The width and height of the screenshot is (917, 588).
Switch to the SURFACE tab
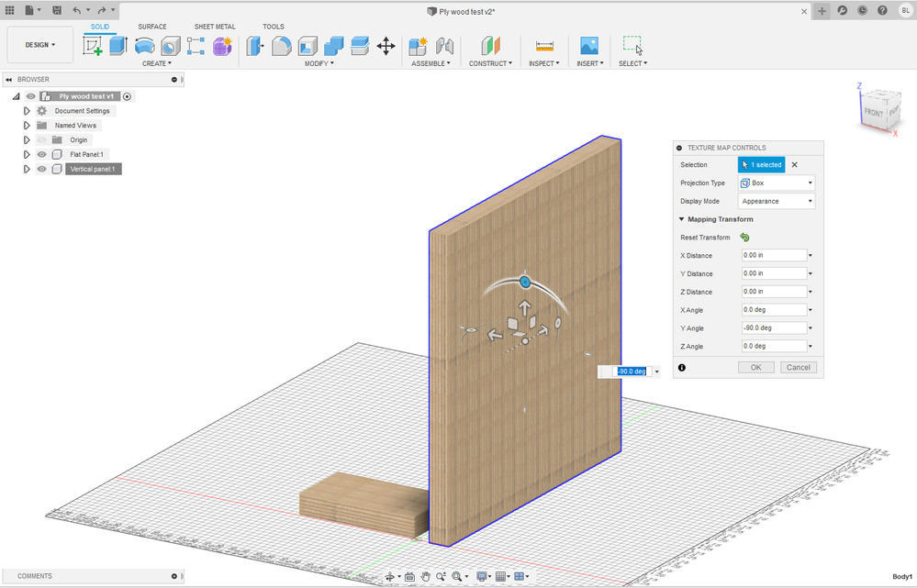click(152, 27)
